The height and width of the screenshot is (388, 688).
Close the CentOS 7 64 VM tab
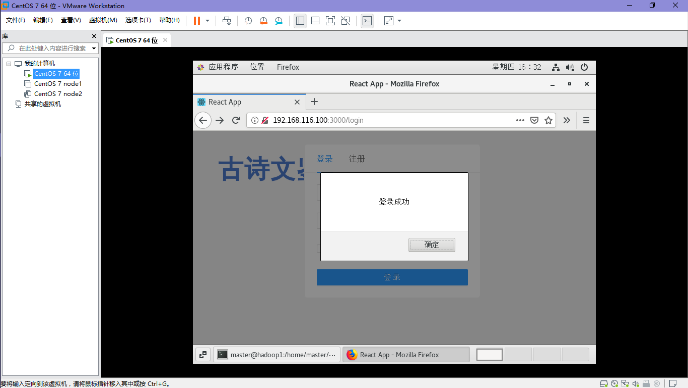tap(165, 40)
